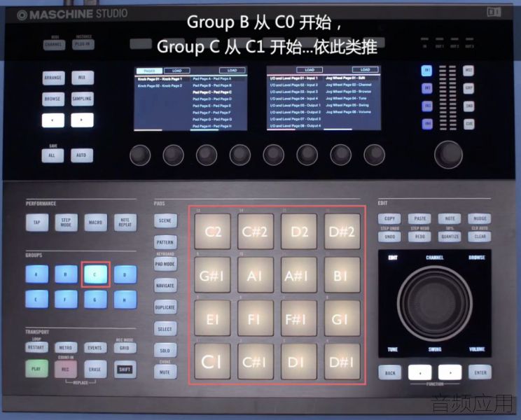Screen dimensions: 521x420
Task: Trigger the F1 pad
Action: click(256, 318)
